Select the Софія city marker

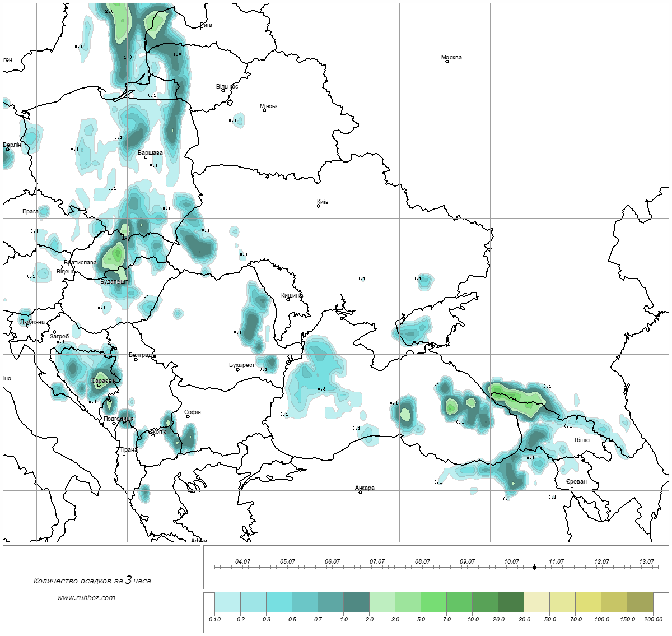[x=188, y=416]
